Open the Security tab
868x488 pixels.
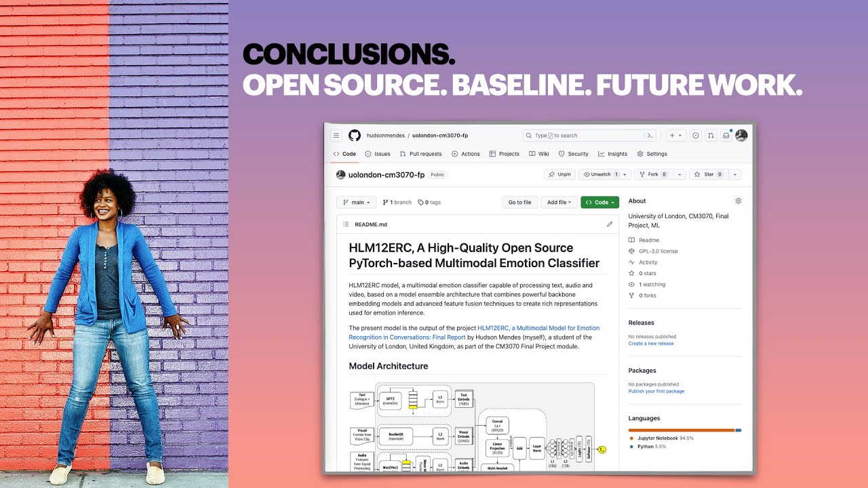point(573,154)
